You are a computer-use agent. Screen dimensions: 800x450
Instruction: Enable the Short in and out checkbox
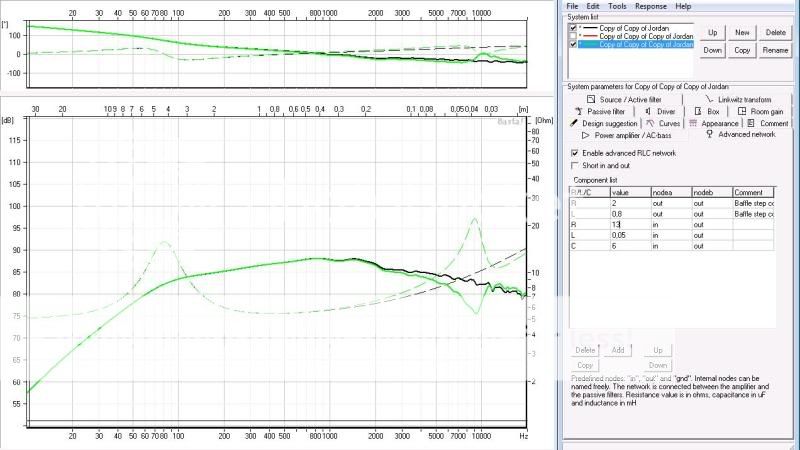point(574,165)
